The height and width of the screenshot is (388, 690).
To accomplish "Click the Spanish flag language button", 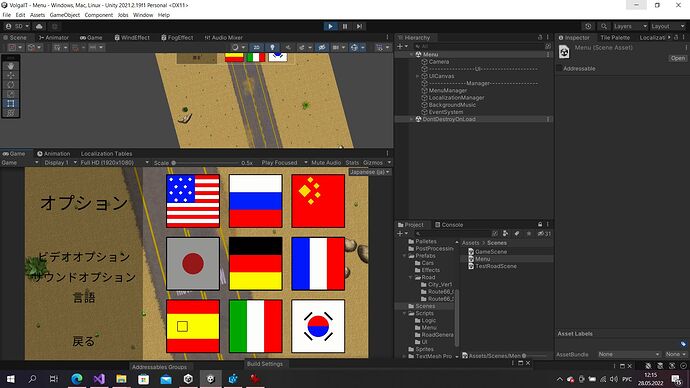I will pyautogui.click(x=193, y=326).
